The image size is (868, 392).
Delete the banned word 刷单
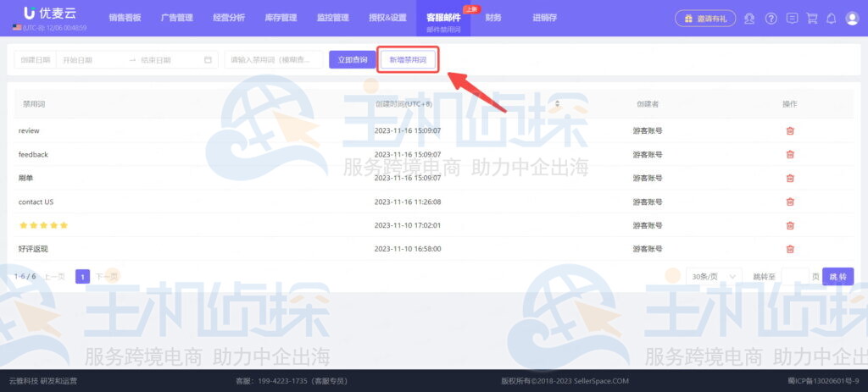click(790, 178)
